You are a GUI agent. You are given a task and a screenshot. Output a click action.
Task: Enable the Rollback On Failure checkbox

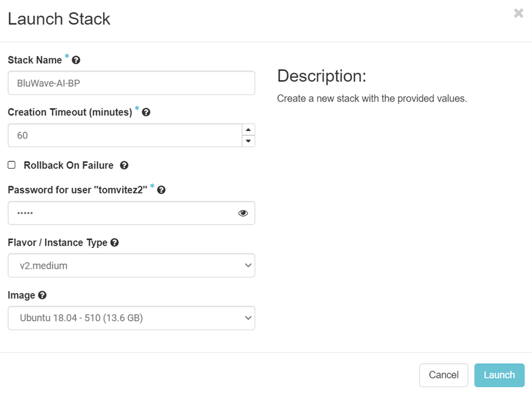[x=11, y=165]
